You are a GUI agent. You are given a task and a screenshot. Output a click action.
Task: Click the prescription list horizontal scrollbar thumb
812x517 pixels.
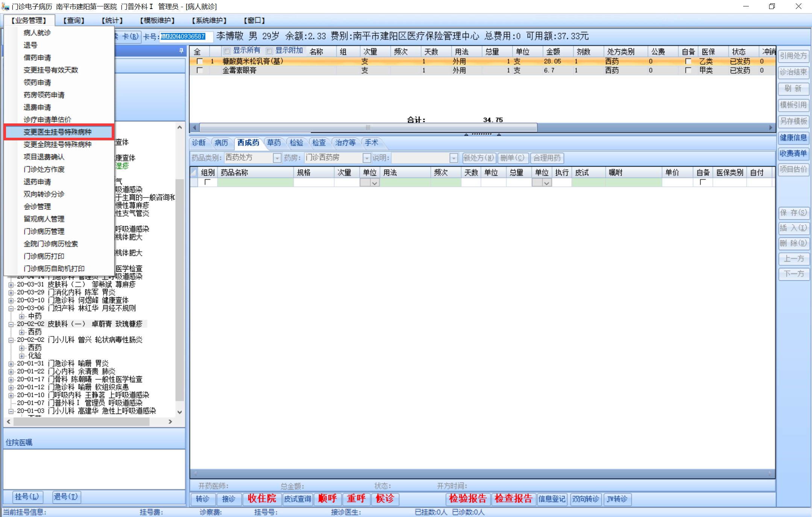(x=368, y=128)
